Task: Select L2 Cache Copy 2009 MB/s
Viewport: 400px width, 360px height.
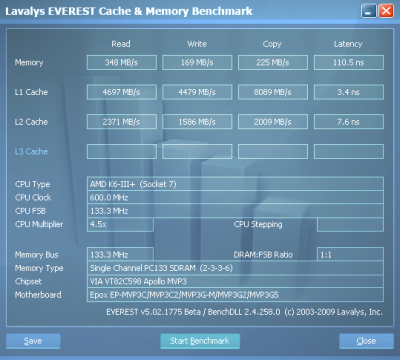Action: coord(273,122)
